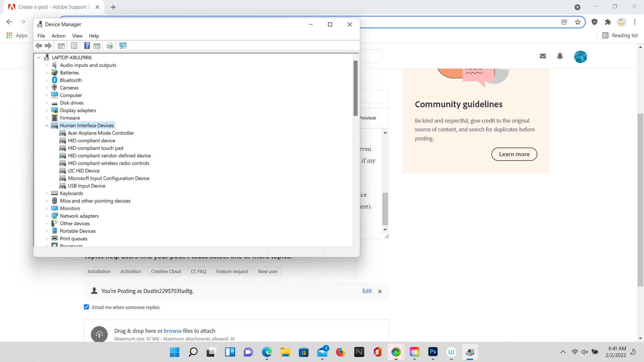
Task: Open the Photoshop taskbar icon
Action: 433,352
